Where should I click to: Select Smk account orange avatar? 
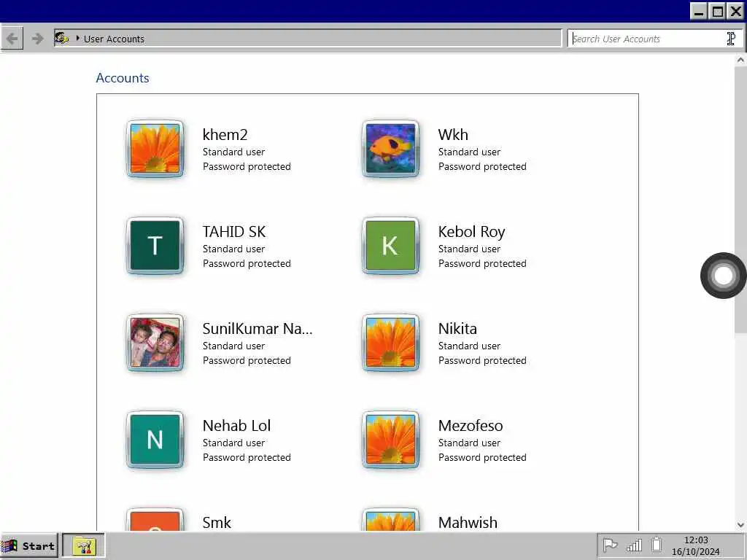(x=155, y=520)
